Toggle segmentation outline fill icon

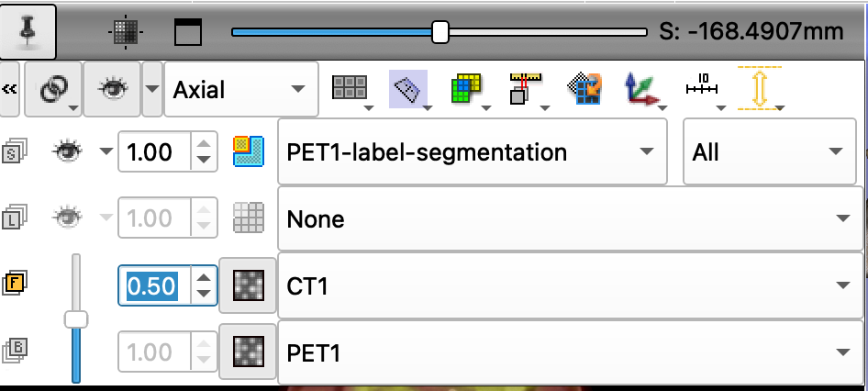click(x=249, y=151)
